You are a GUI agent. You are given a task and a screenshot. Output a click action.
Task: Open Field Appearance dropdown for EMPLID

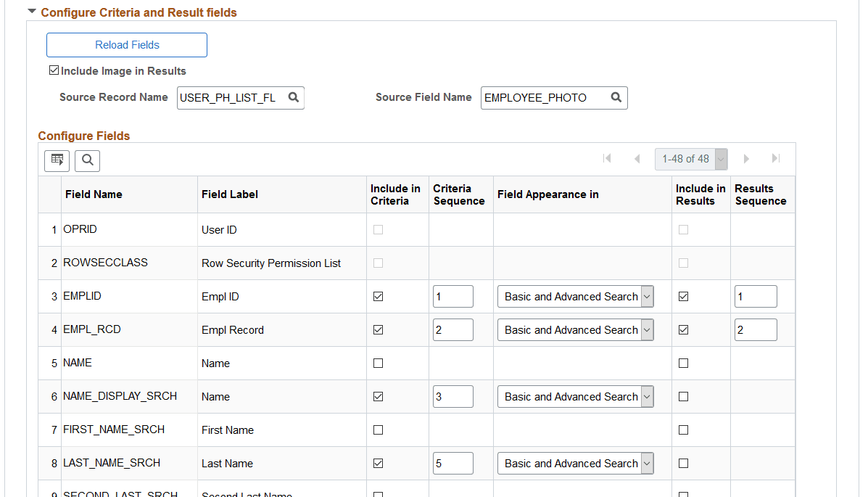(x=646, y=296)
